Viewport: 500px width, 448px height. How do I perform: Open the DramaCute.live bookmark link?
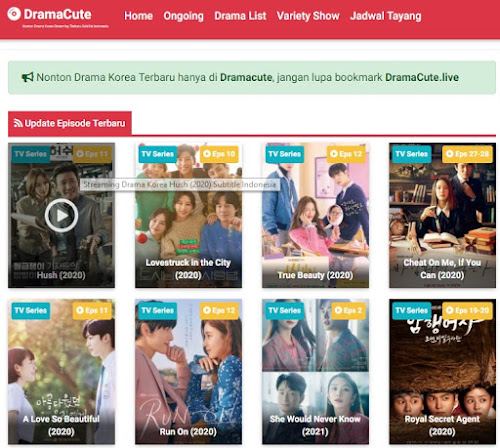[422, 77]
